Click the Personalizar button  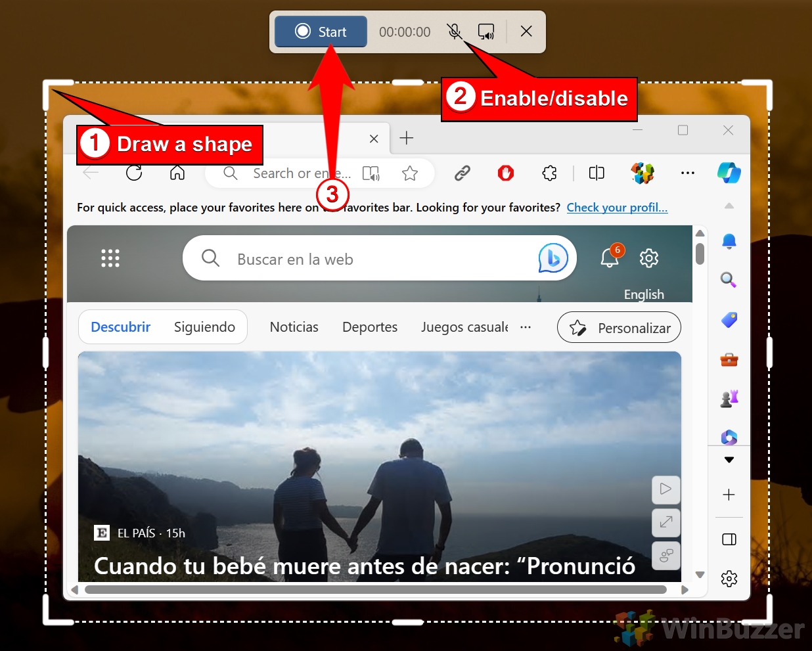619,327
